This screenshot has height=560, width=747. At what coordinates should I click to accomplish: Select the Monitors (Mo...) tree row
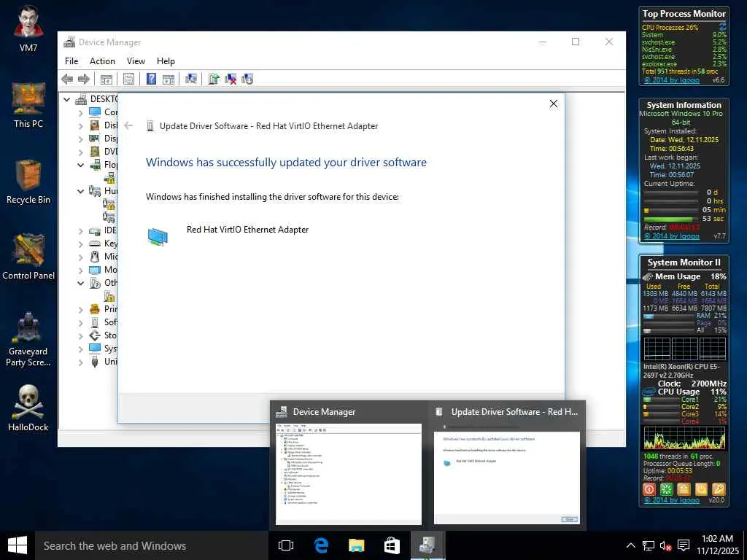pyautogui.click(x=104, y=270)
